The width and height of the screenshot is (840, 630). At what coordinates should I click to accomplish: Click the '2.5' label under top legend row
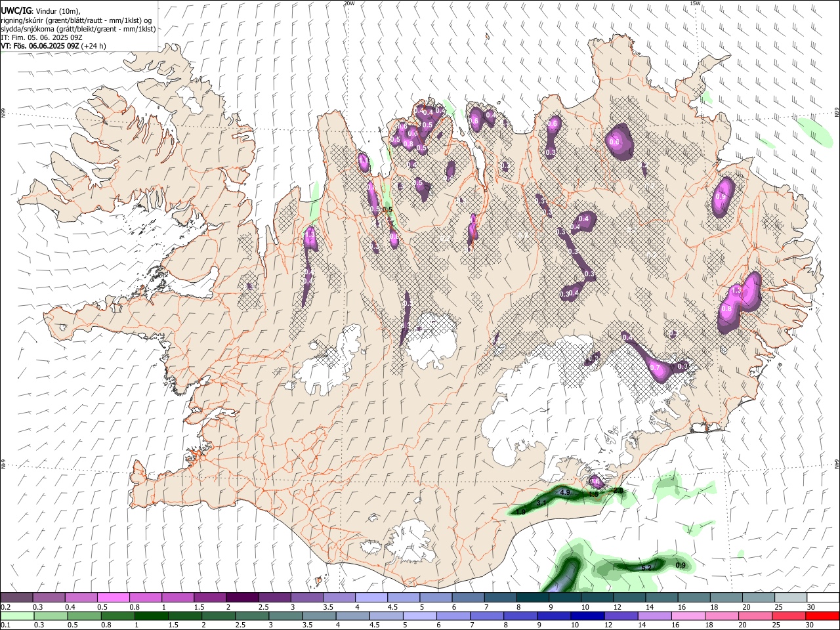pyautogui.click(x=264, y=607)
